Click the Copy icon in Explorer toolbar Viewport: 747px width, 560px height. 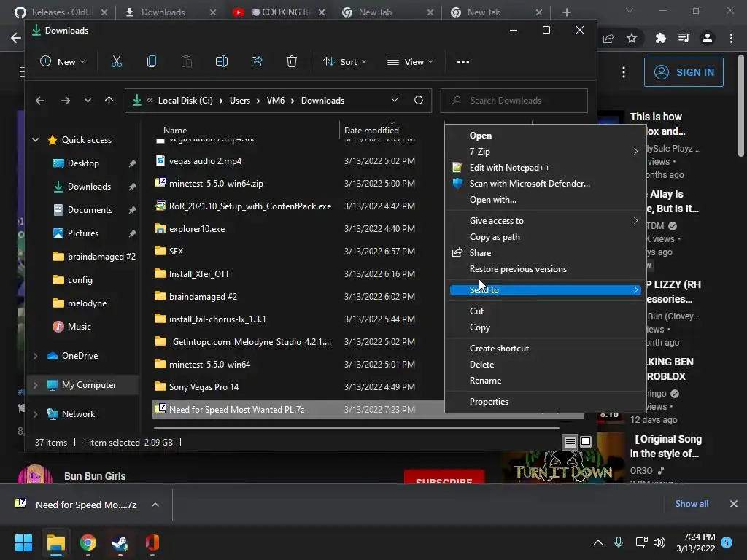pyautogui.click(x=152, y=61)
